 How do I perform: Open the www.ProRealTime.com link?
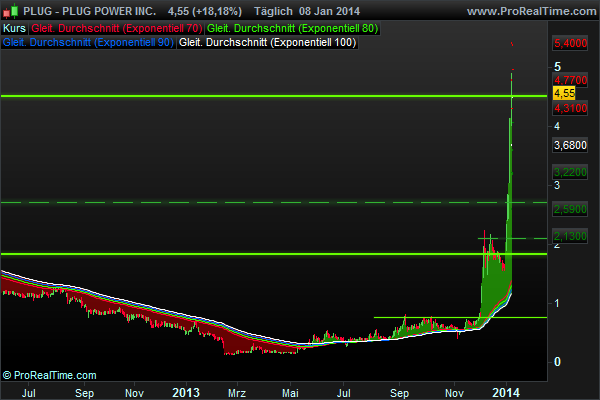[x=532, y=11]
